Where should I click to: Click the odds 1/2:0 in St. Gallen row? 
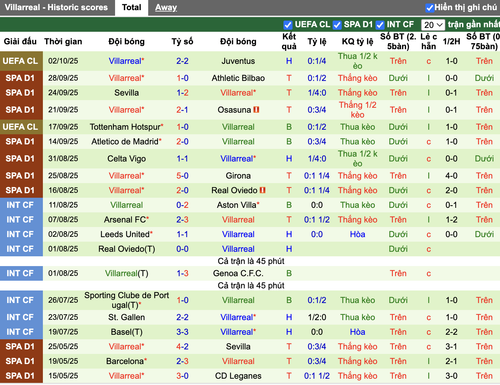tap(317, 317)
